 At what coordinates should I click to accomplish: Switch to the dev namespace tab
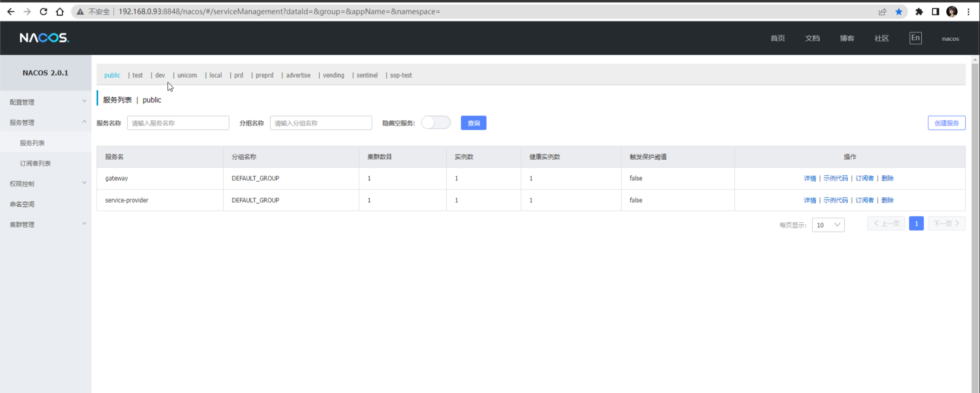(x=160, y=75)
